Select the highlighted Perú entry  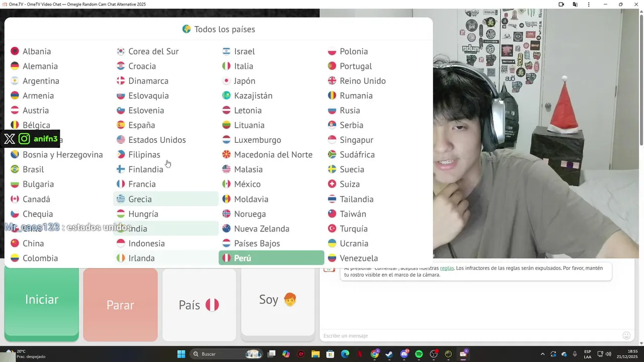pos(271,258)
